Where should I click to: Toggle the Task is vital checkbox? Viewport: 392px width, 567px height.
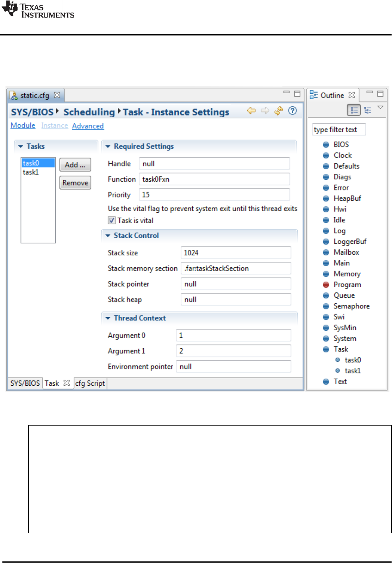tap(112, 220)
